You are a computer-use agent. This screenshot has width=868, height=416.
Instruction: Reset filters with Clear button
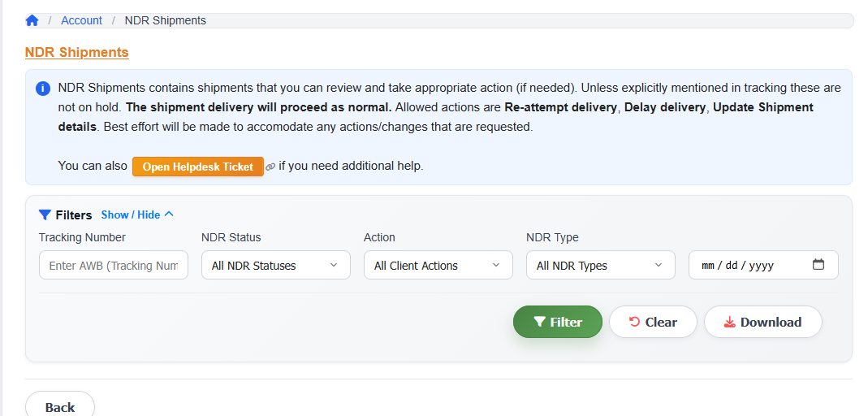(x=653, y=322)
